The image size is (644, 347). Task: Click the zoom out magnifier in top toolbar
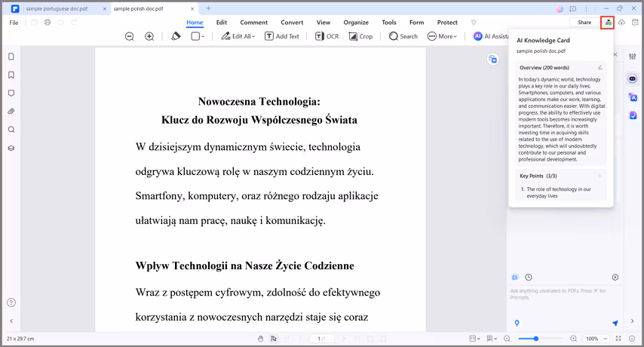point(130,36)
